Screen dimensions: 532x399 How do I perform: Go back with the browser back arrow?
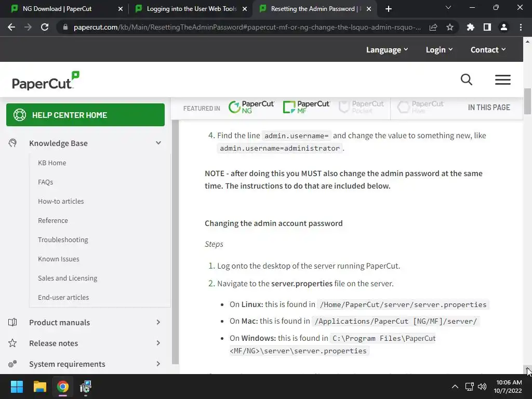11,27
